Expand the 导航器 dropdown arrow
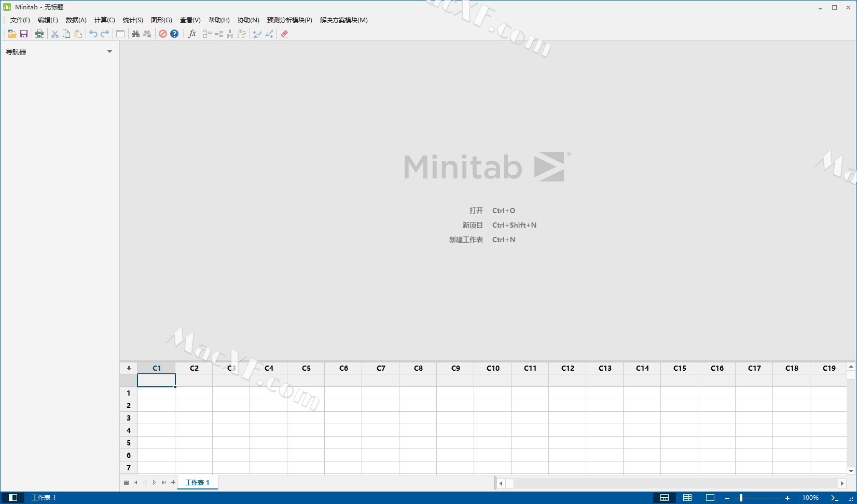 [x=109, y=51]
